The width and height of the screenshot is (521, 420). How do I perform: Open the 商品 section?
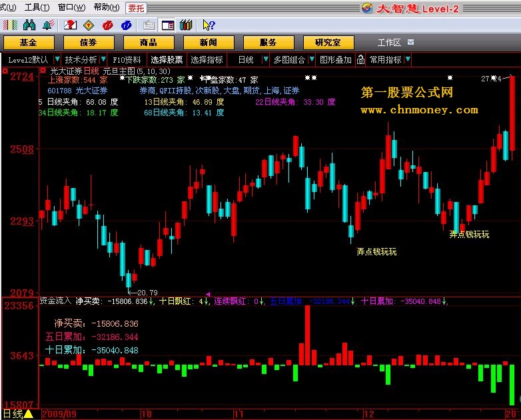[x=149, y=43]
